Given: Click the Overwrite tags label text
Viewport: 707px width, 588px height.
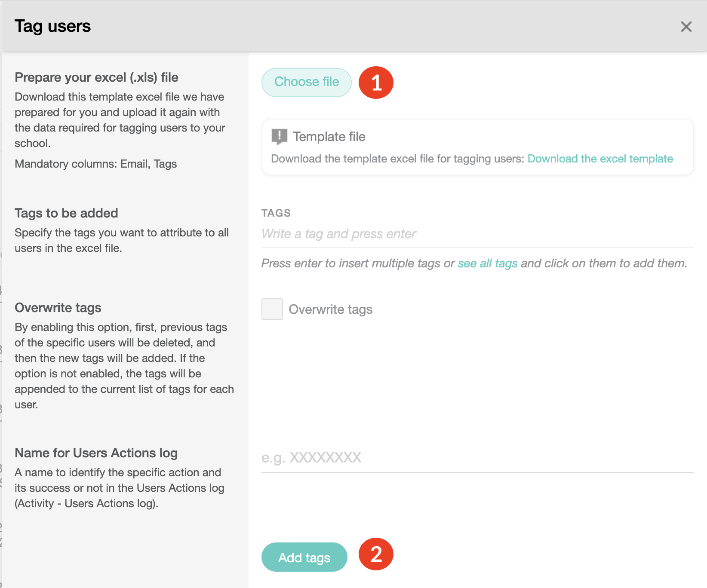Looking at the screenshot, I should point(331,309).
